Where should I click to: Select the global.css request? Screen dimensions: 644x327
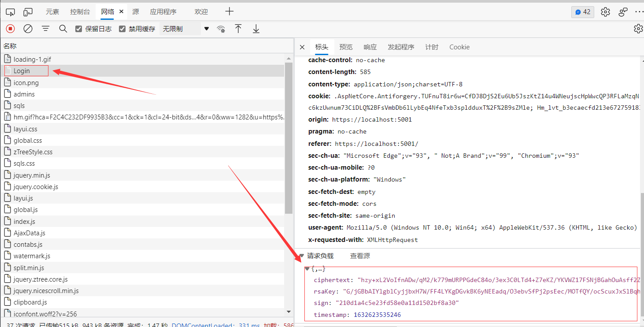[142, 140]
